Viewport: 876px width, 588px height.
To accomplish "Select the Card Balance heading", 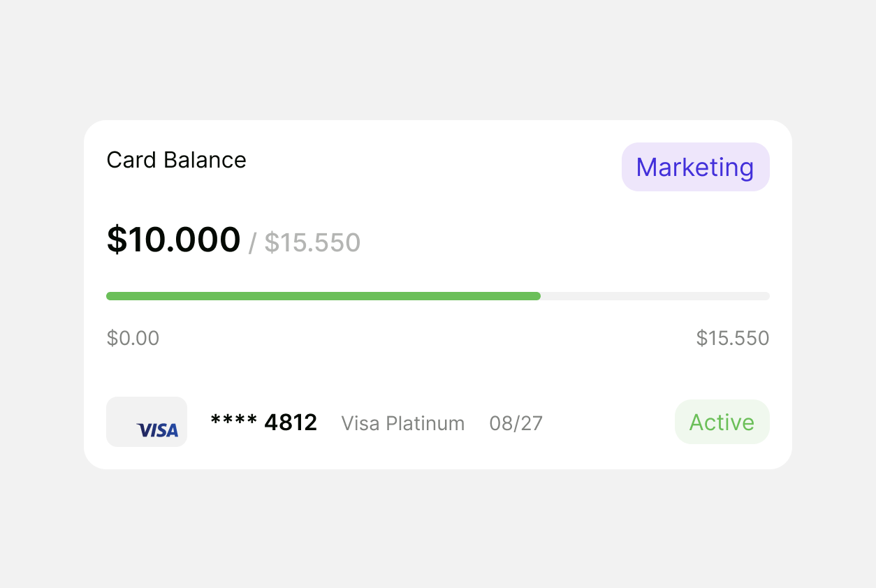I will click(176, 160).
